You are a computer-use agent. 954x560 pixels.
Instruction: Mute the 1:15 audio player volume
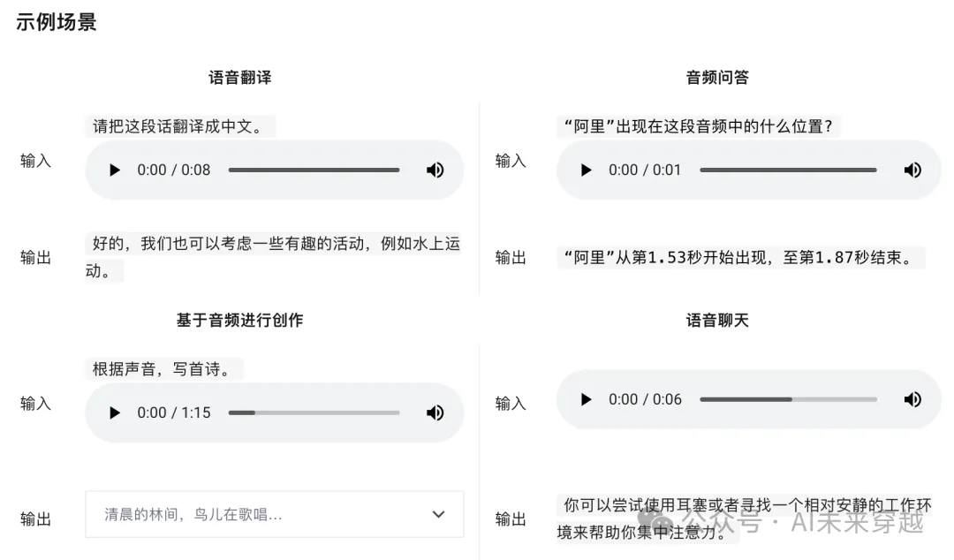435,413
